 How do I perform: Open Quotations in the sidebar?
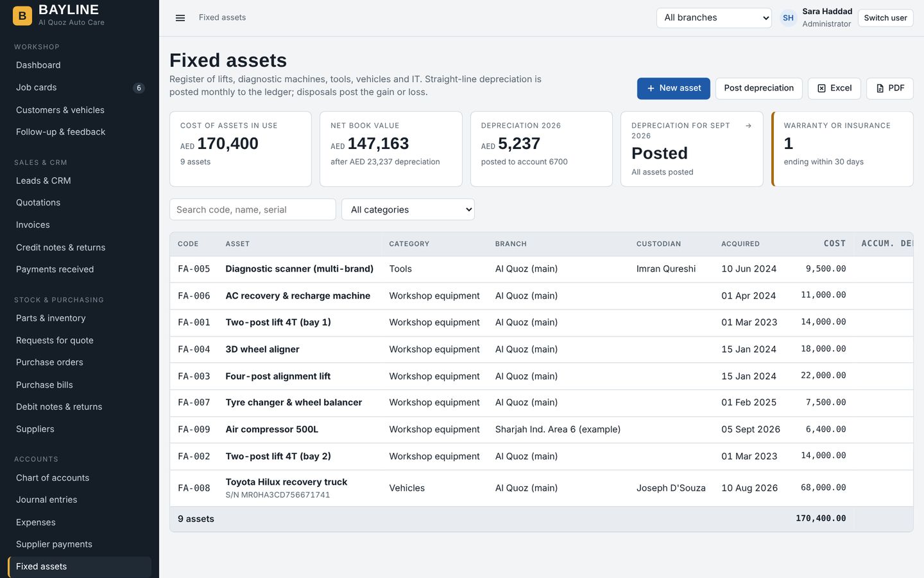(80, 202)
